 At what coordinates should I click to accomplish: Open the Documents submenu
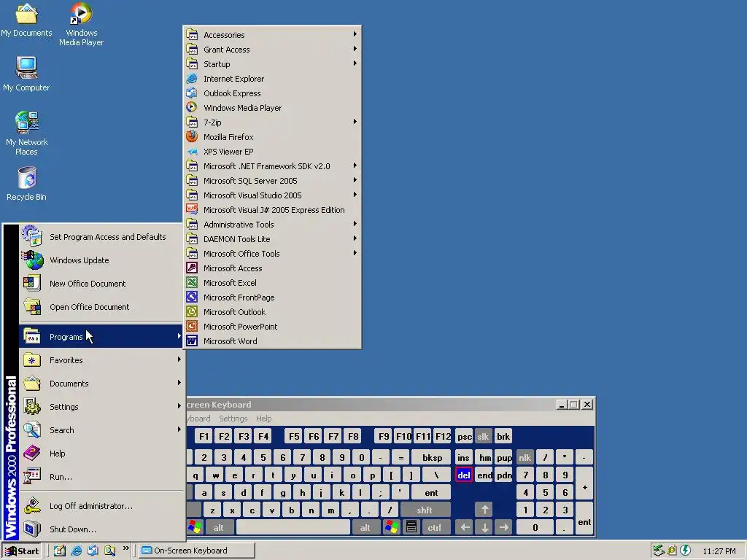[101, 384]
